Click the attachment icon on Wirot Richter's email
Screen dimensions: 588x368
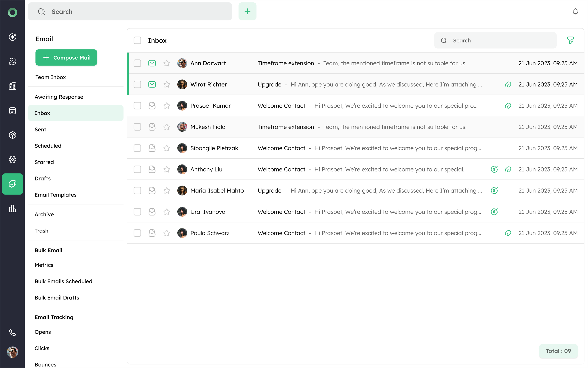508,85
